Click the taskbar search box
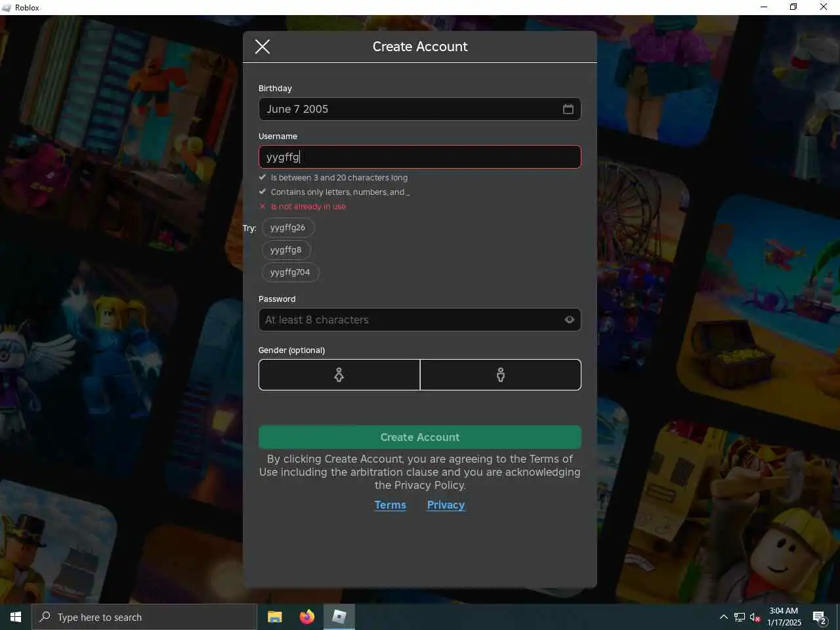Image resolution: width=840 pixels, height=630 pixels. (x=144, y=617)
